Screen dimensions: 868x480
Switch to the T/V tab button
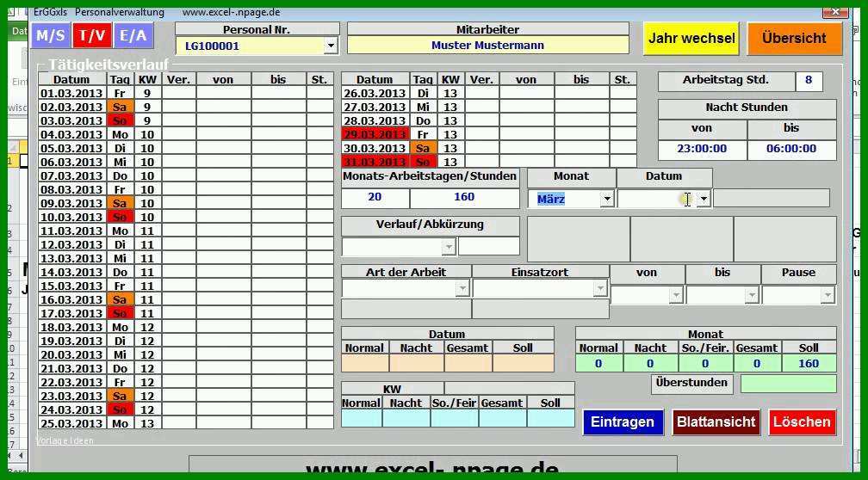pos(92,36)
